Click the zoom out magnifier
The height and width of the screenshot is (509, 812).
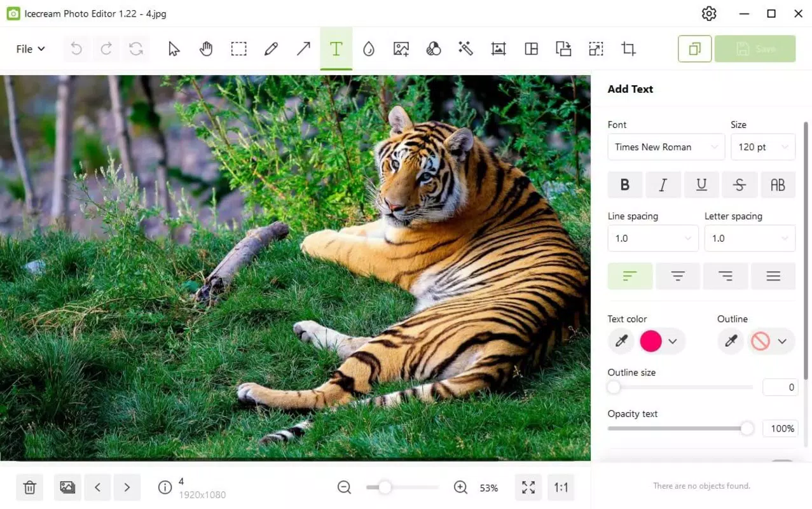[x=344, y=487]
